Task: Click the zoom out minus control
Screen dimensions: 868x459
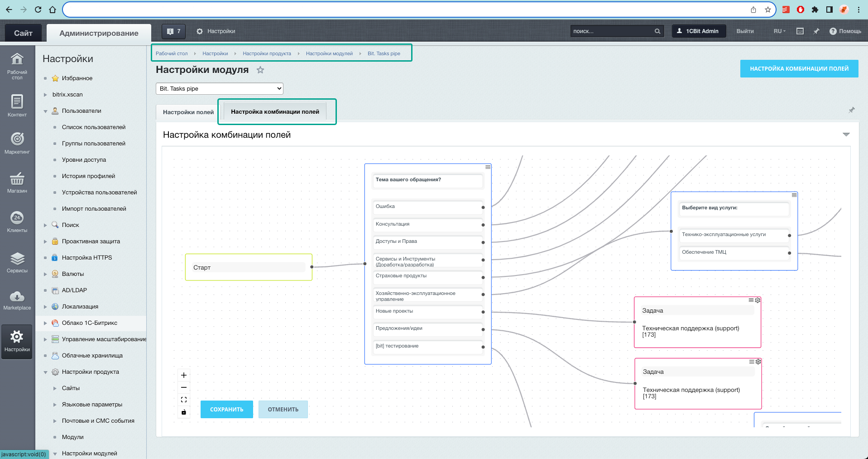Action: [x=184, y=387]
